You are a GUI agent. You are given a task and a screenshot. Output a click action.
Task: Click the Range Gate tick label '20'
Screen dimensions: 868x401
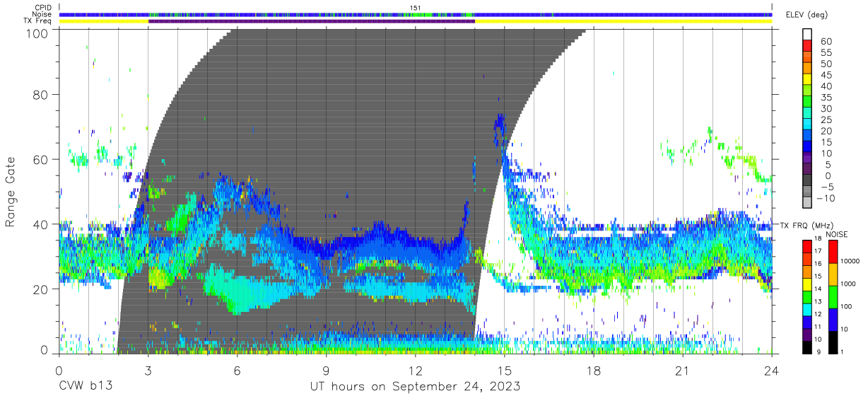[42, 289]
